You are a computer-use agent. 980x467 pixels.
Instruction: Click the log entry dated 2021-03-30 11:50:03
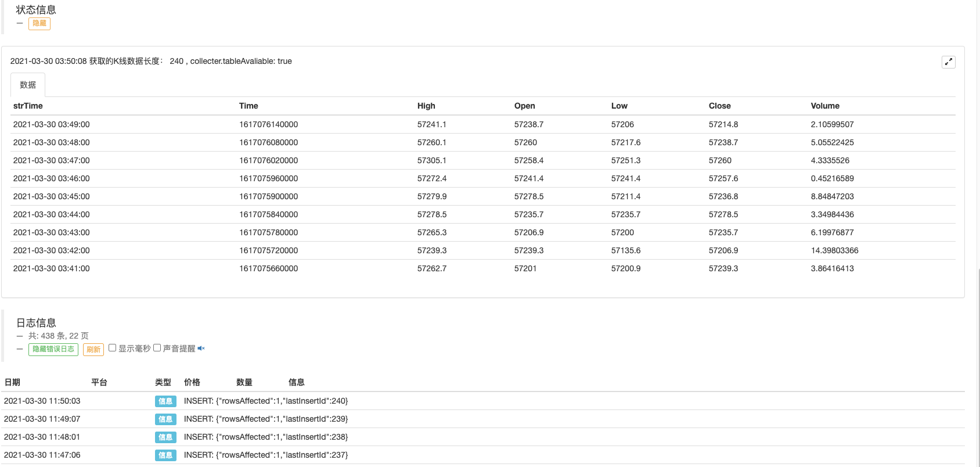pos(42,401)
